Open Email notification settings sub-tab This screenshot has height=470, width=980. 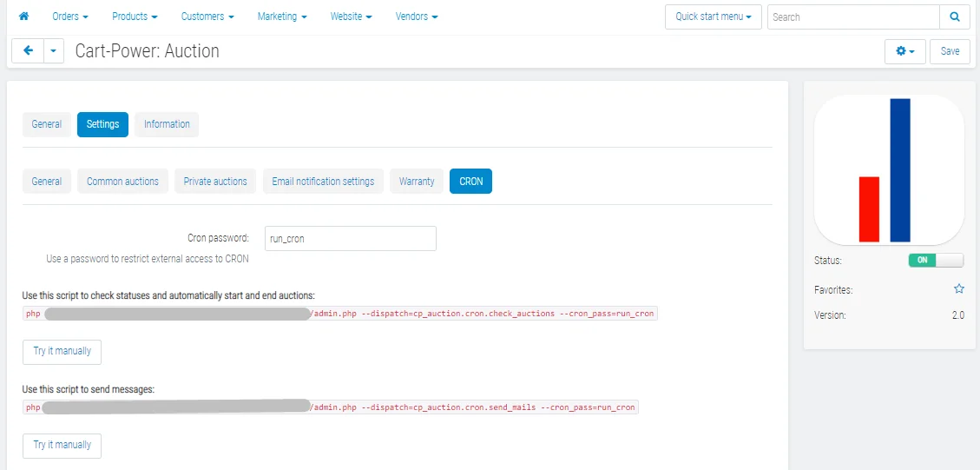click(323, 182)
